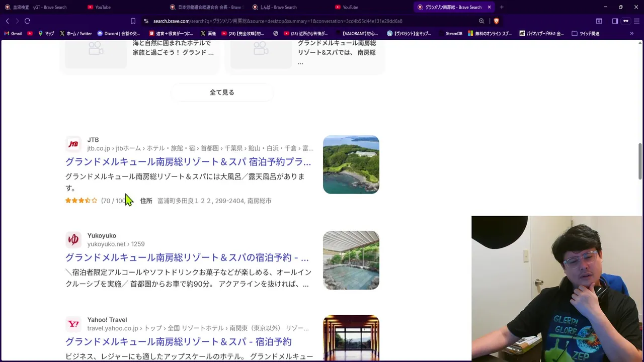This screenshot has height=362, width=644.
Task: Click the travel.yahoo.co.jp breadcrumb URL
Action: (x=198, y=328)
